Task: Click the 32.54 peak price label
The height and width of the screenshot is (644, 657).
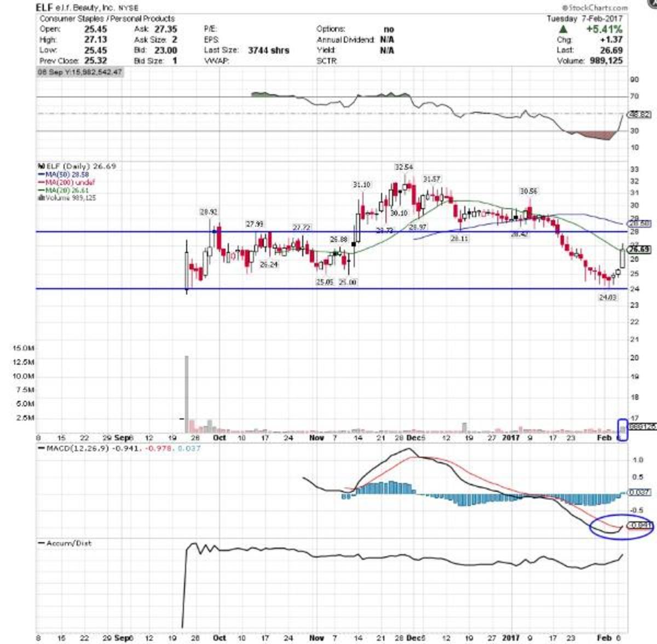Action: pos(404,166)
